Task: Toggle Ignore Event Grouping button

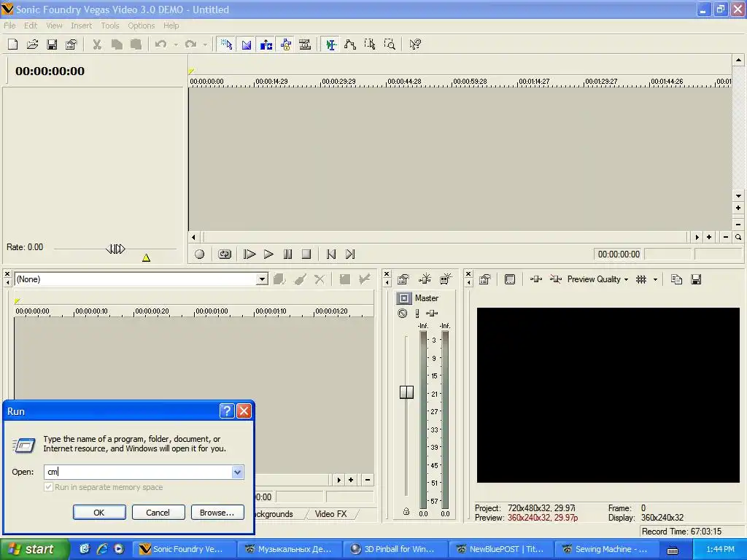Action: pyautogui.click(x=305, y=44)
